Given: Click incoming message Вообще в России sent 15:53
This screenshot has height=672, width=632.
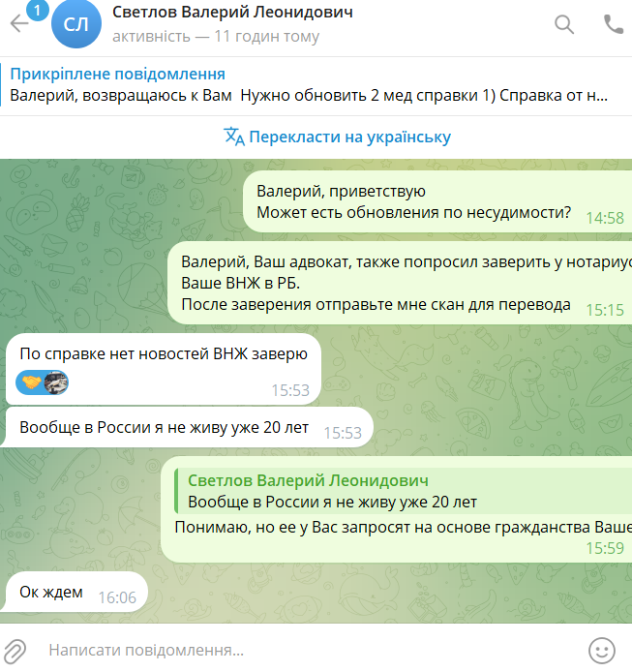Looking at the screenshot, I should 187,427.
